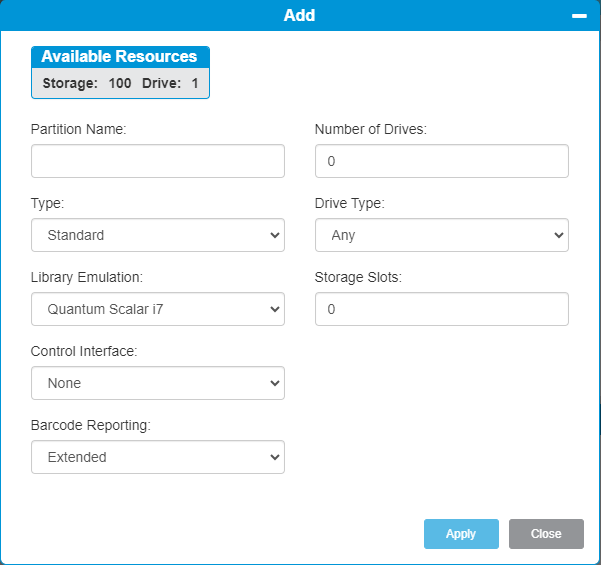The height and width of the screenshot is (565, 601).
Task: Click the "Add" dialog title text
Action: tap(299, 16)
